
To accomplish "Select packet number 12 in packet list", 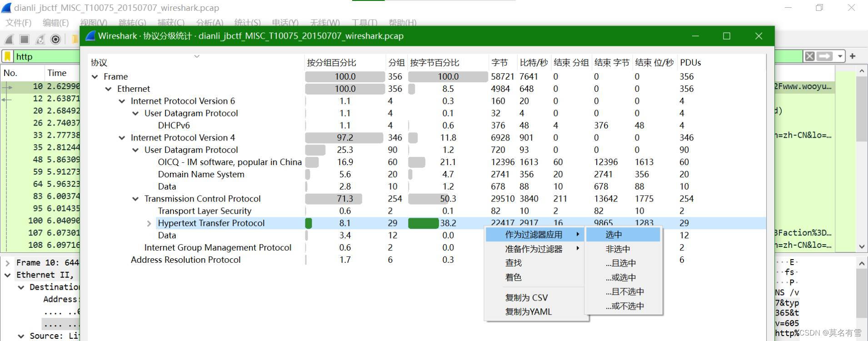I will coord(41,99).
